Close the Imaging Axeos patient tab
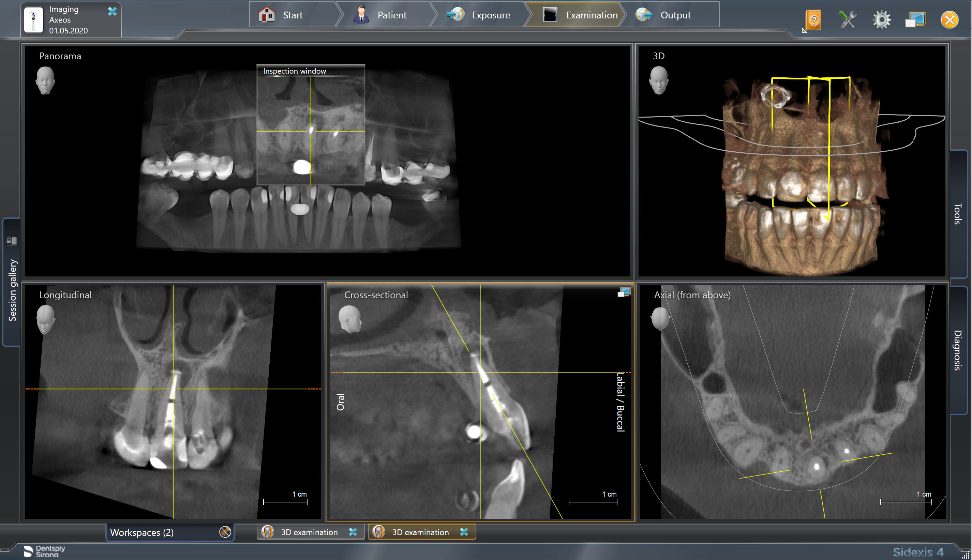This screenshot has width=972, height=560. (112, 11)
